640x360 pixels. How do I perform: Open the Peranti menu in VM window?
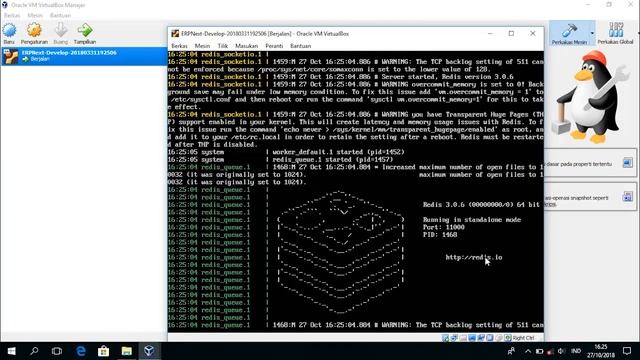[274, 46]
